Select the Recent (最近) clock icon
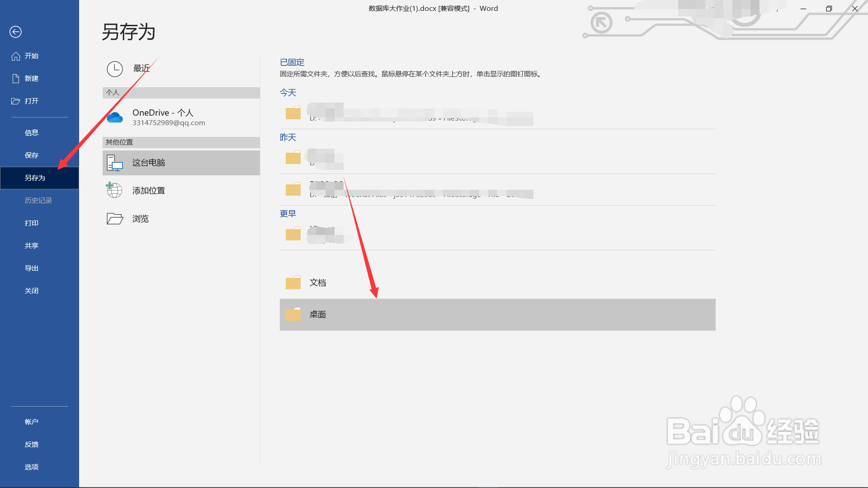The height and width of the screenshot is (488, 868). click(x=115, y=69)
